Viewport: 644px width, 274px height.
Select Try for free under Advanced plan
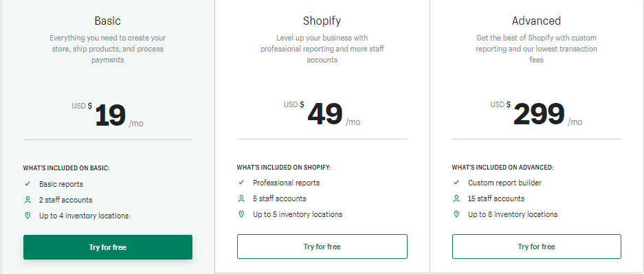(x=536, y=247)
